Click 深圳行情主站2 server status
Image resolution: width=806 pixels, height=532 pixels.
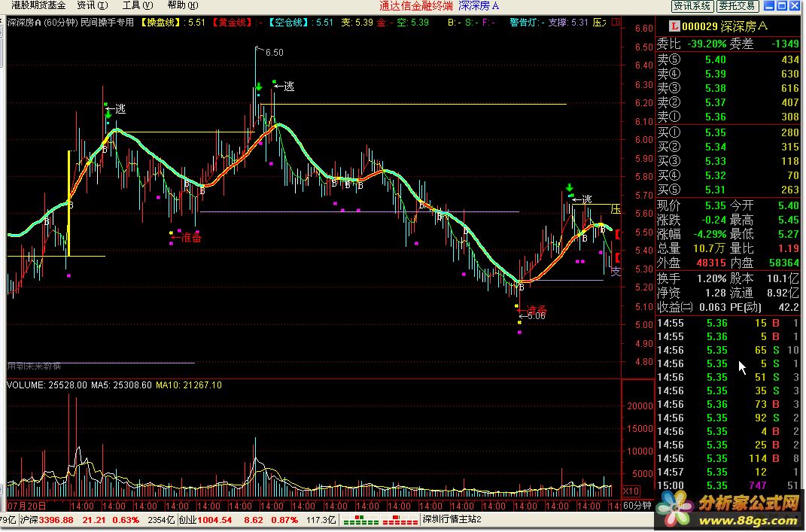pos(452,520)
